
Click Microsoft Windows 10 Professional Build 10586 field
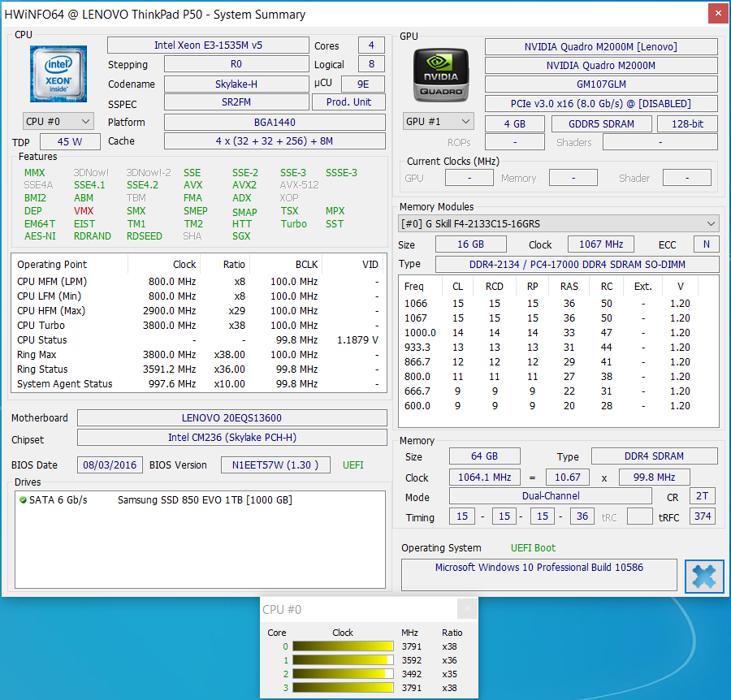click(539, 575)
